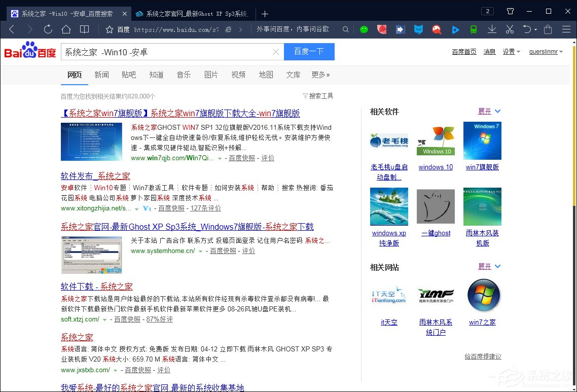Clear the search box with the X
The height and width of the screenshot is (392, 577).
click(x=276, y=51)
